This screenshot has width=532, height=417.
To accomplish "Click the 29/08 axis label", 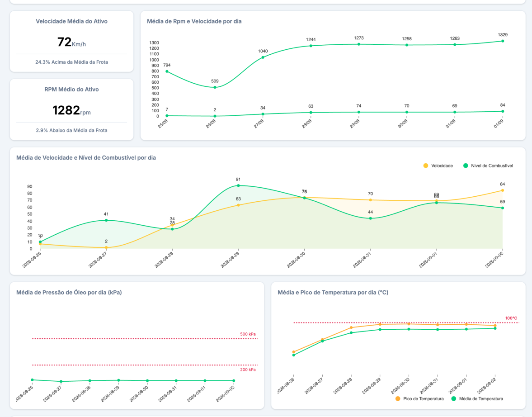I will tap(355, 123).
